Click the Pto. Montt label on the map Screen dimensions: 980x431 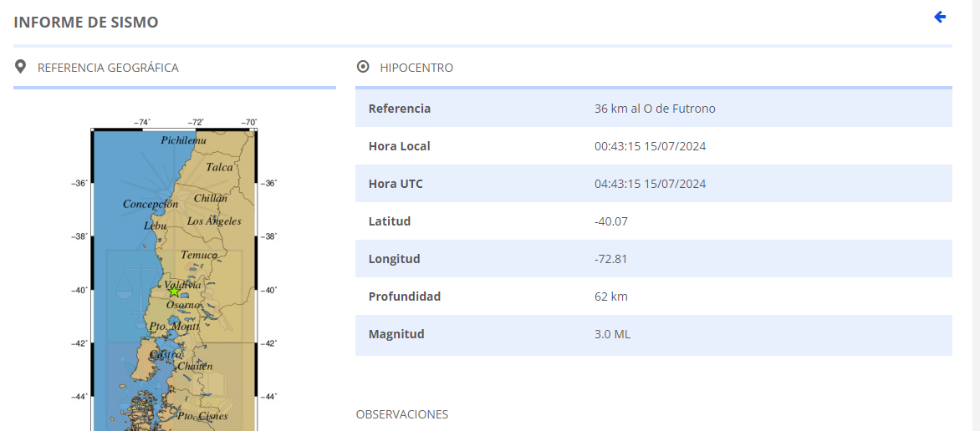(175, 327)
